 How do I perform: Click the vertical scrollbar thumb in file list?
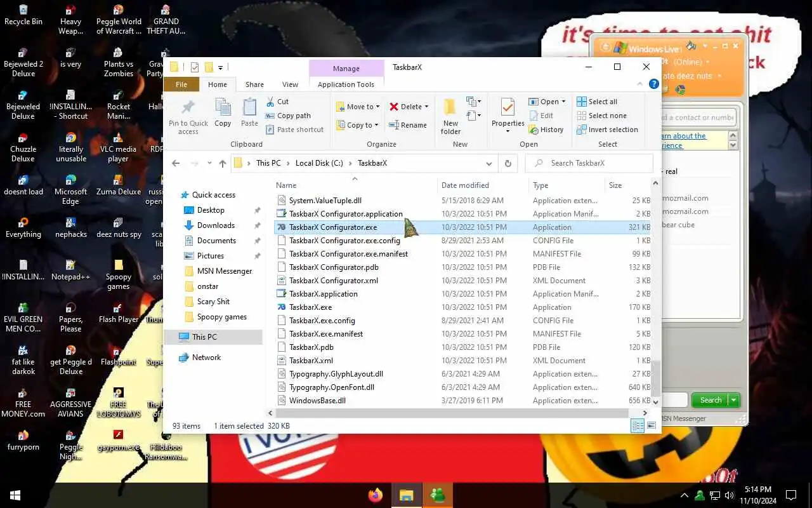[655, 378]
